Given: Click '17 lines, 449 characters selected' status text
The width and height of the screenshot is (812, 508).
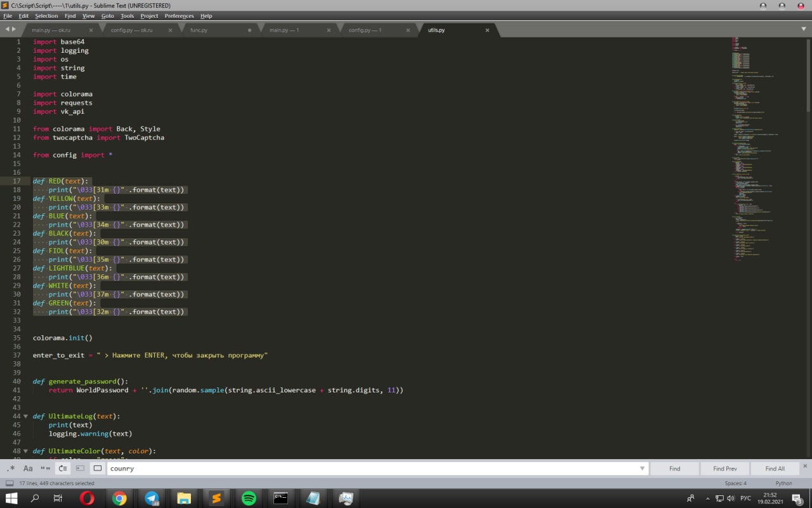Looking at the screenshot, I should [56, 483].
